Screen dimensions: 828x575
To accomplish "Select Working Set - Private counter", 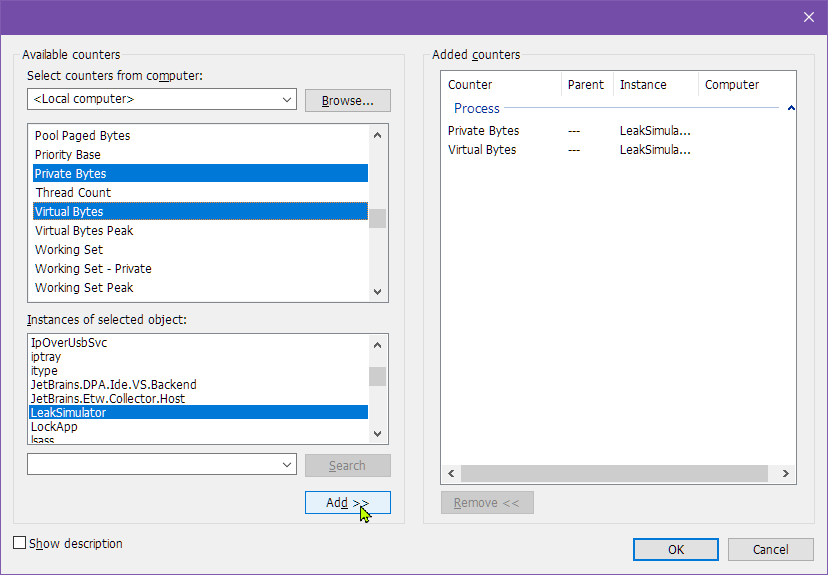I will [x=93, y=268].
